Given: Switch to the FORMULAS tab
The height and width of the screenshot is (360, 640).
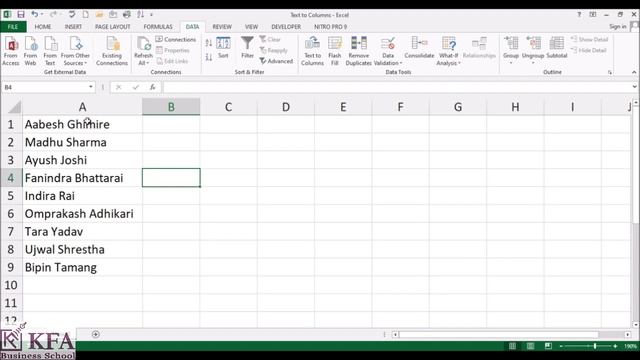Looking at the screenshot, I should pos(158,27).
